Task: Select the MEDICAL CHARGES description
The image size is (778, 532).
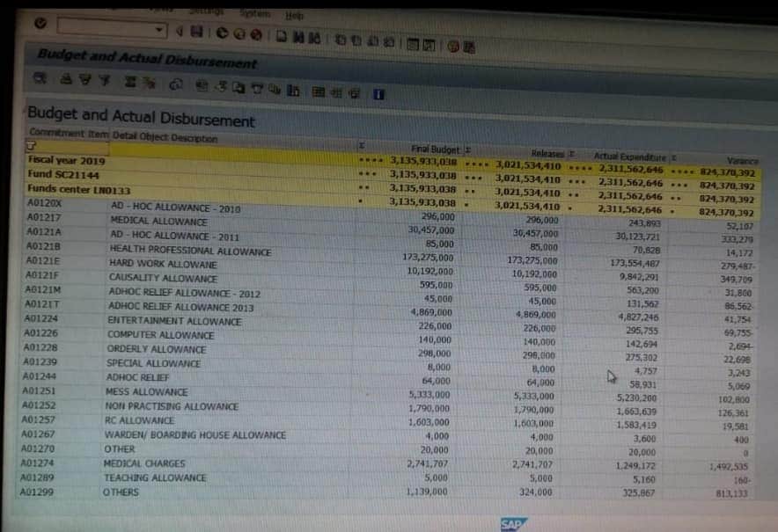Action: [144, 463]
